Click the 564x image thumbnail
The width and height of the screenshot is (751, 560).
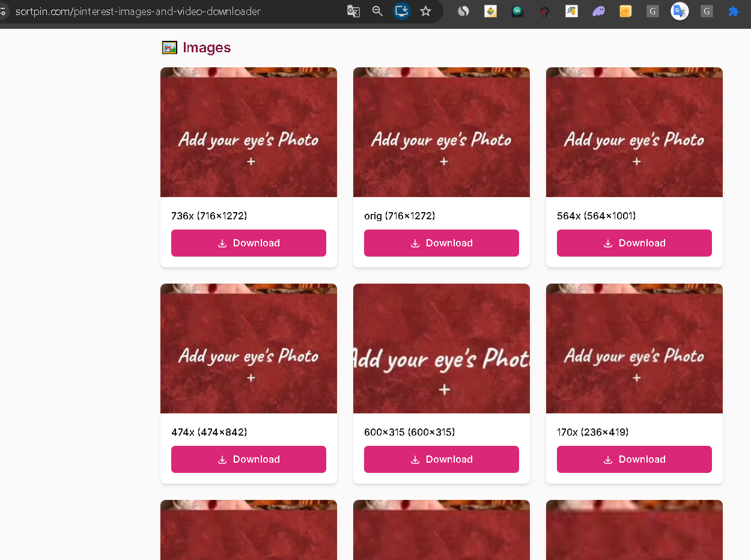(634, 132)
